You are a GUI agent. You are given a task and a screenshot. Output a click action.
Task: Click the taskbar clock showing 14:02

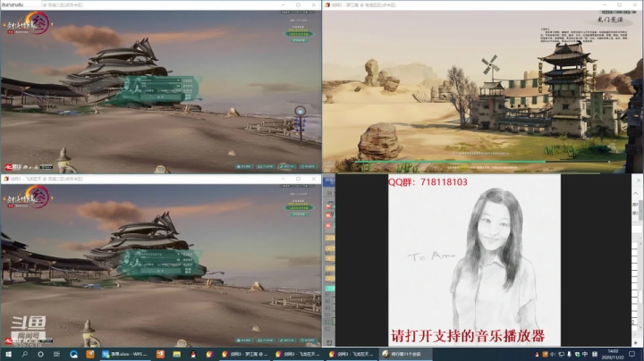tap(613, 354)
